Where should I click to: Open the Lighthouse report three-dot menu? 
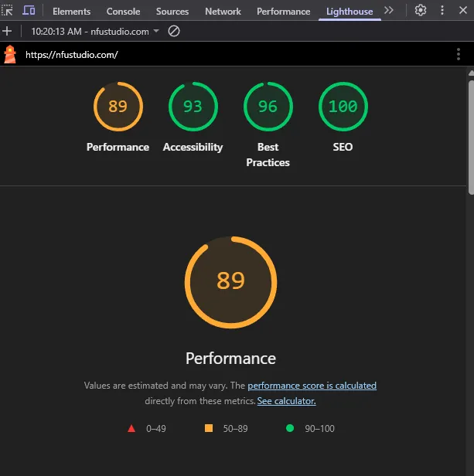click(459, 55)
